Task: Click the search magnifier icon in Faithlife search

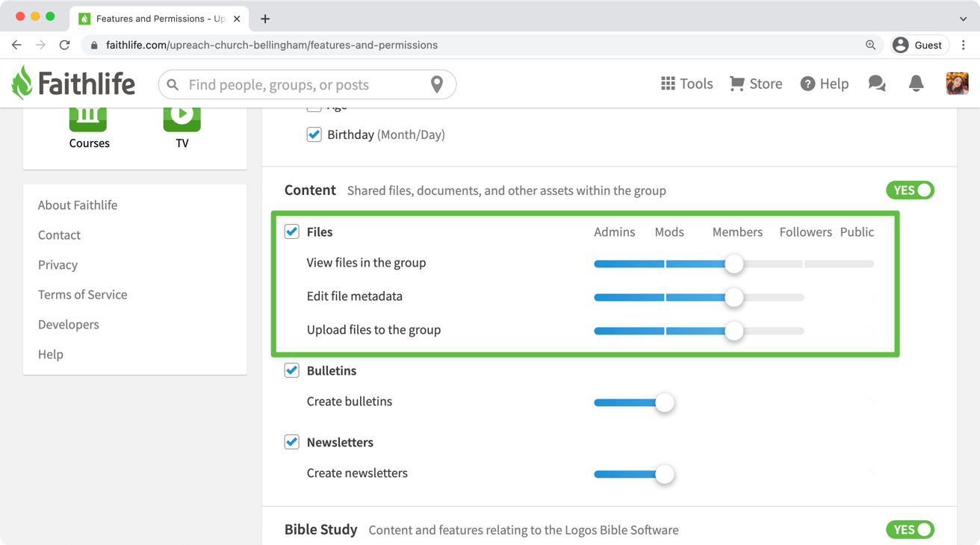Action: (x=173, y=84)
